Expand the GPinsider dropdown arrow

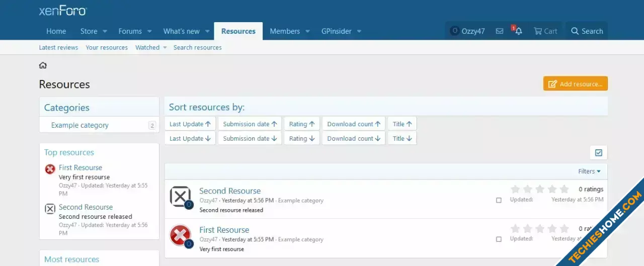[359, 31]
